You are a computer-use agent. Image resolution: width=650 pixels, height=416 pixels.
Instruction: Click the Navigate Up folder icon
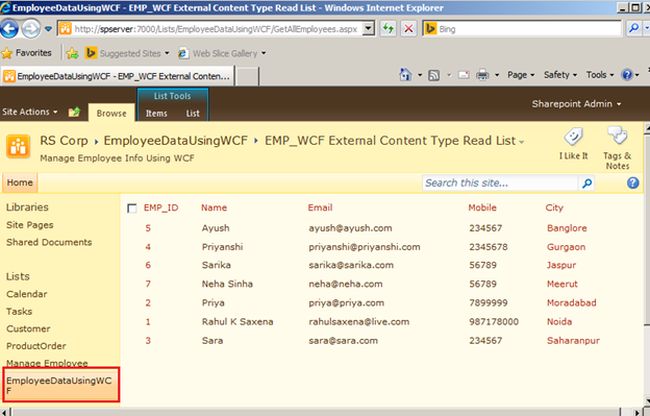click(74, 112)
